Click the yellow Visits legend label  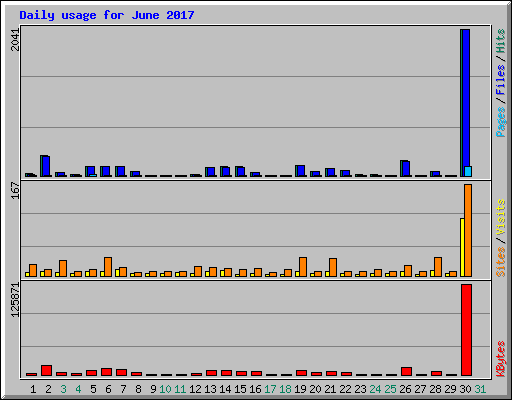500,217
